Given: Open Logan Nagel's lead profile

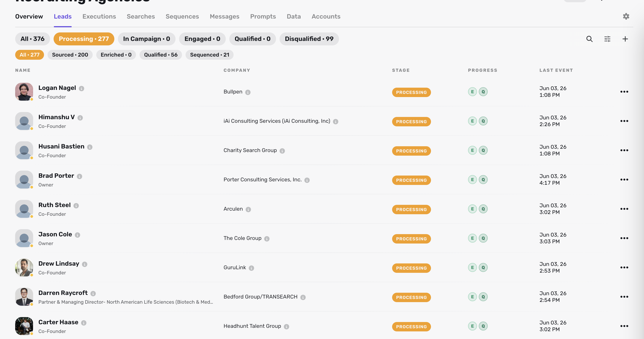Looking at the screenshot, I should (x=57, y=88).
